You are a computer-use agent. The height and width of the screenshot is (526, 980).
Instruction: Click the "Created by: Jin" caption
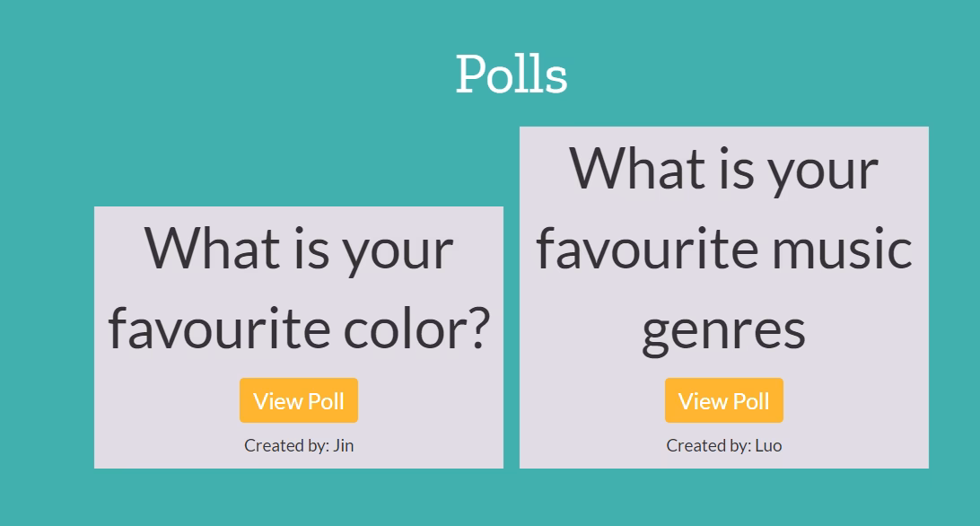coord(299,445)
